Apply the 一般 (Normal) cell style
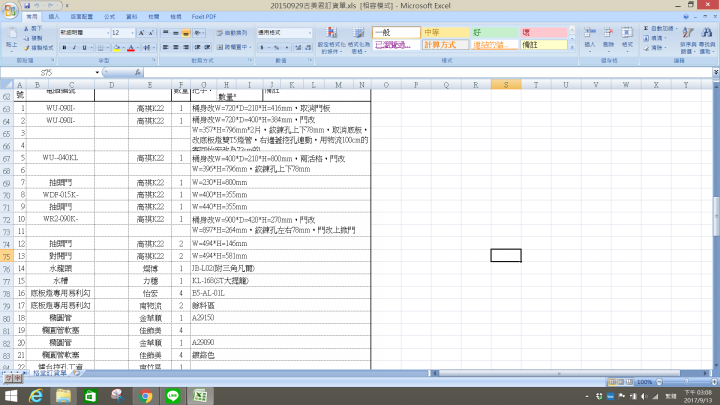 pos(396,33)
